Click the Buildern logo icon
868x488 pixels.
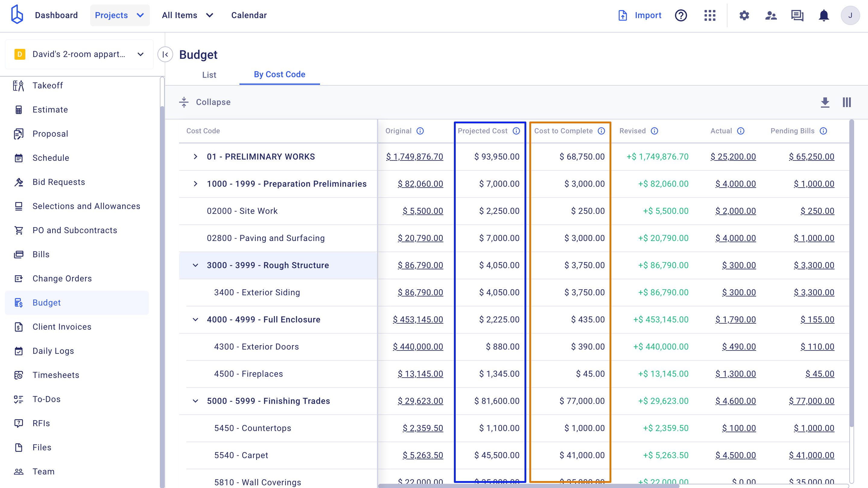(17, 14)
